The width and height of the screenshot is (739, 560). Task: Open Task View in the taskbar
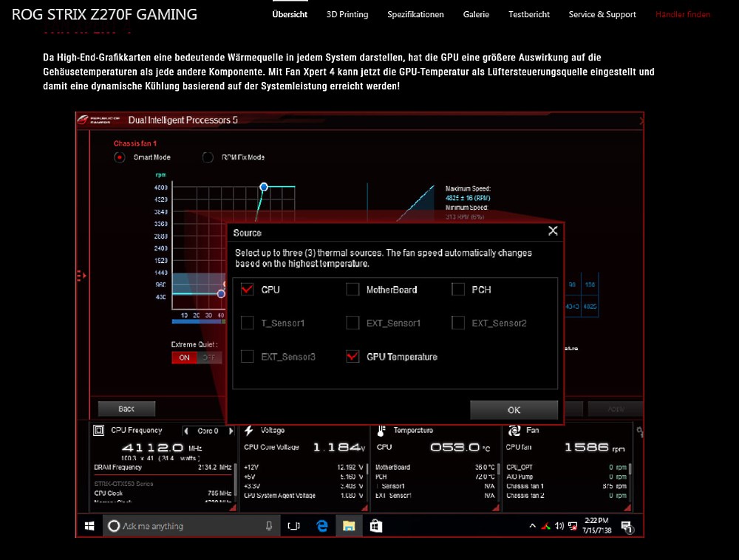[293, 526]
